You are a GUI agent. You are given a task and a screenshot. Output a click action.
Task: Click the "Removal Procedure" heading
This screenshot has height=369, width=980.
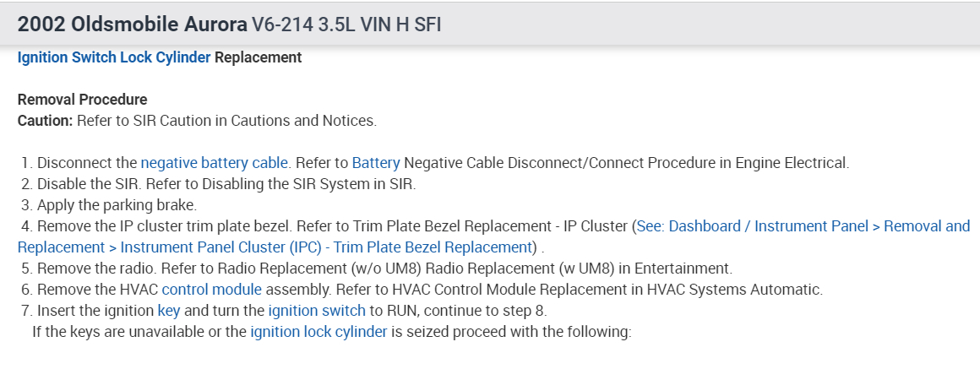(x=82, y=100)
